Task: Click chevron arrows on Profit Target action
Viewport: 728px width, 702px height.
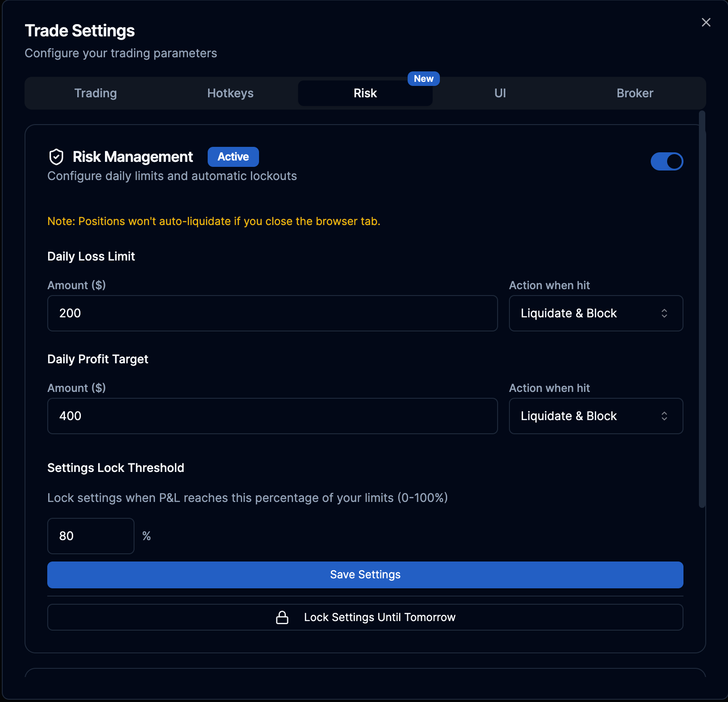Action: [664, 416]
